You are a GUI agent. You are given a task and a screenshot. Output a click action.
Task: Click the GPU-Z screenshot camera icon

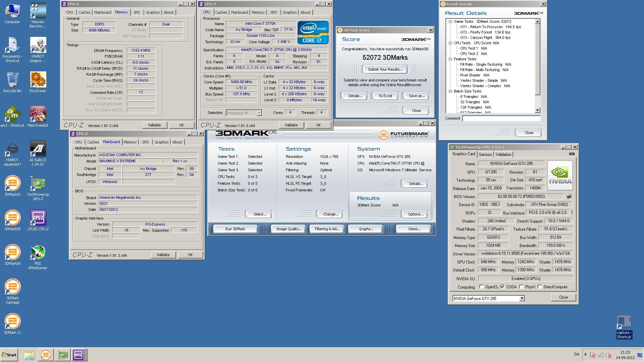pyautogui.click(x=572, y=154)
